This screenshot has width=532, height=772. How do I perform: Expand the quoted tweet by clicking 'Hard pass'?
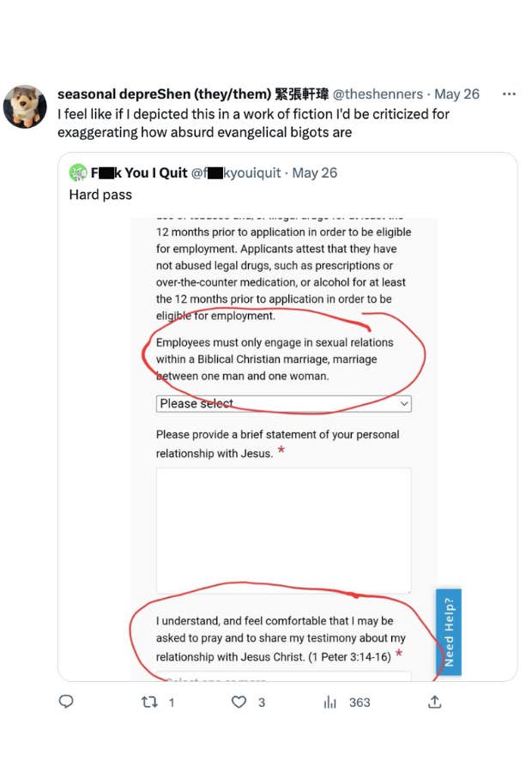click(99, 195)
